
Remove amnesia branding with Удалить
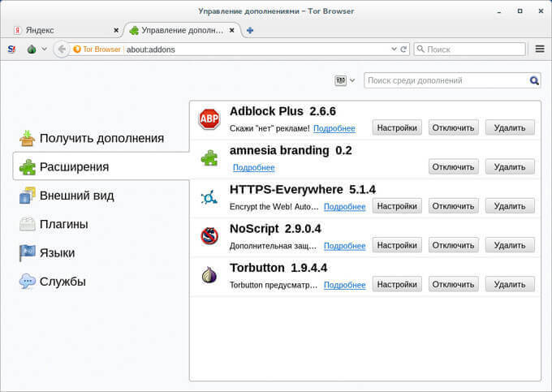click(x=510, y=167)
